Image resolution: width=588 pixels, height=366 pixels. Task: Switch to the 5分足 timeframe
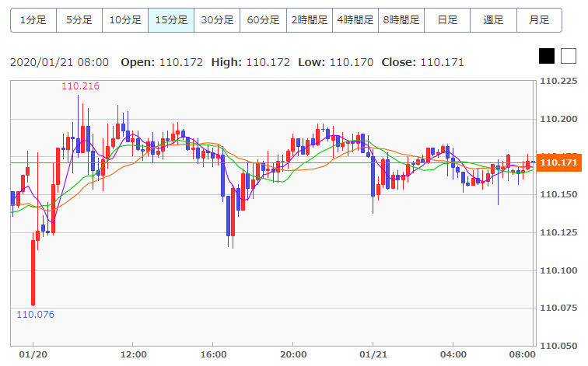click(79, 20)
